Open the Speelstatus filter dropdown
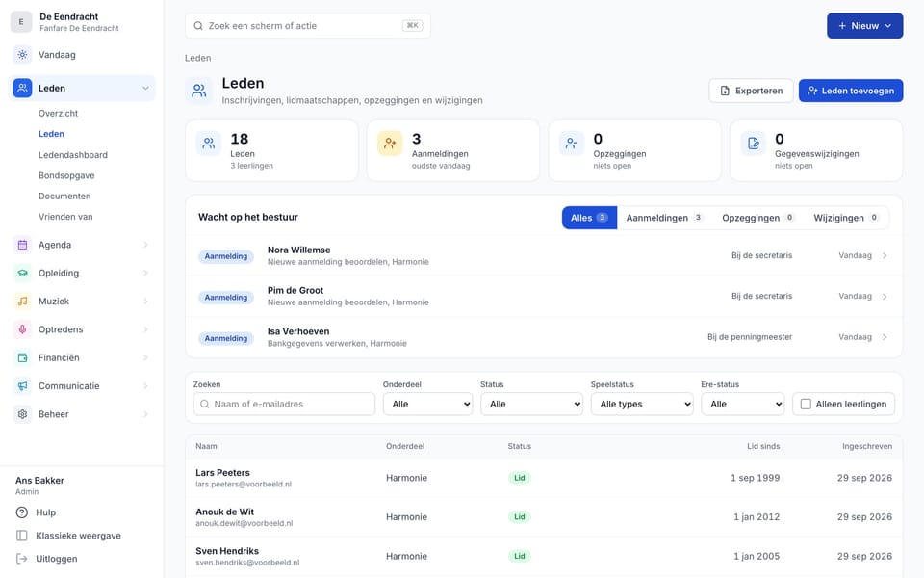The height and width of the screenshot is (578, 924). pyautogui.click(x=642, y=404)
